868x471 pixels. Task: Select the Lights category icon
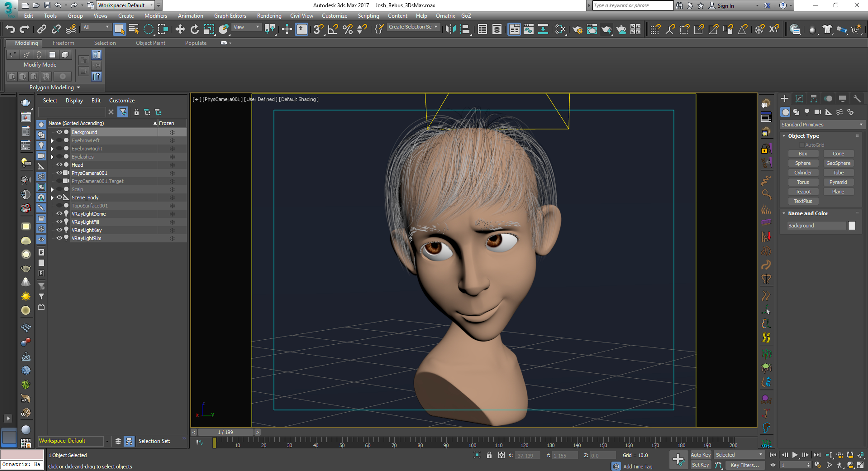pyautogui.click(x=807, y=112)
